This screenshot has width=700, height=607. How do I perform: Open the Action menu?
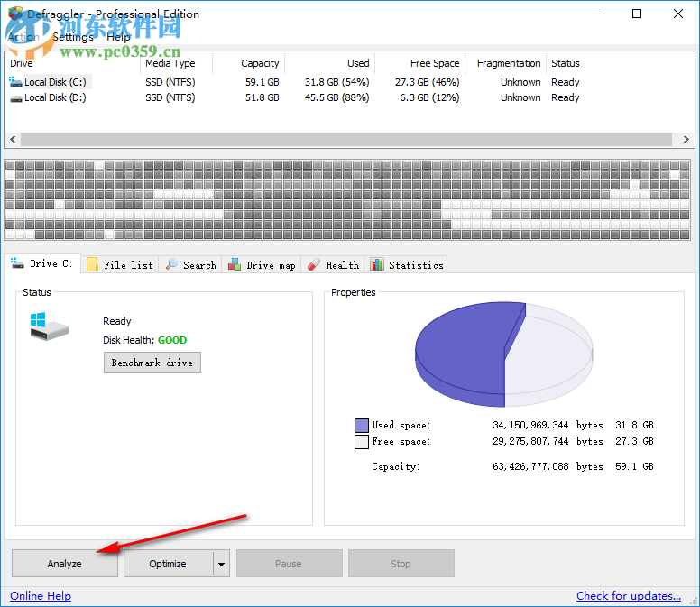click(x=23, y=37)
